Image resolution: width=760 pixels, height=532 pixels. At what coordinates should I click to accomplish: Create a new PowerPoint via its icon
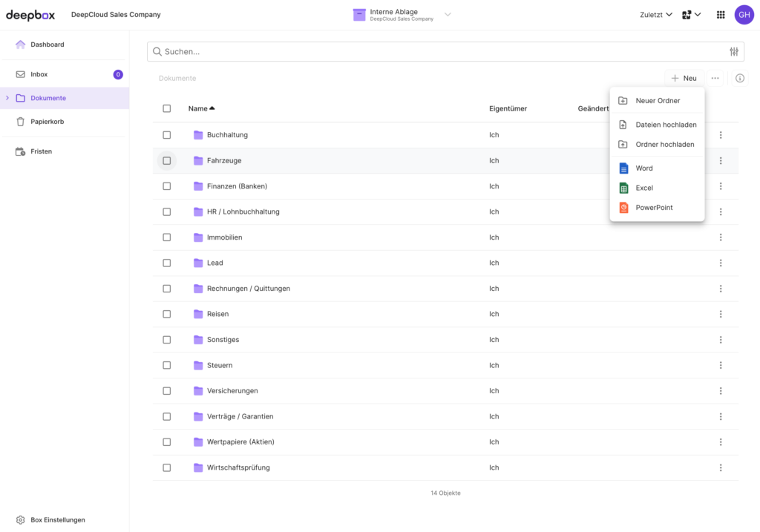(623, 207)
